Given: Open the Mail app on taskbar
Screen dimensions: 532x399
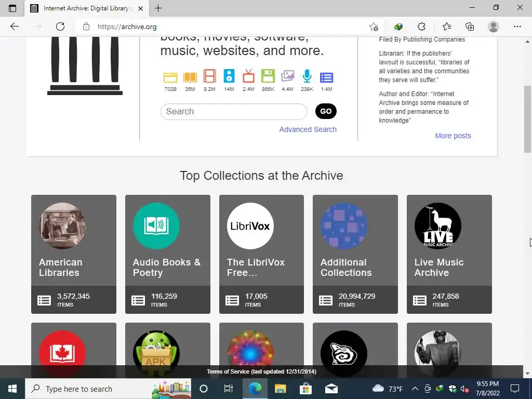Looking at the screenshot, I should 331,389.
